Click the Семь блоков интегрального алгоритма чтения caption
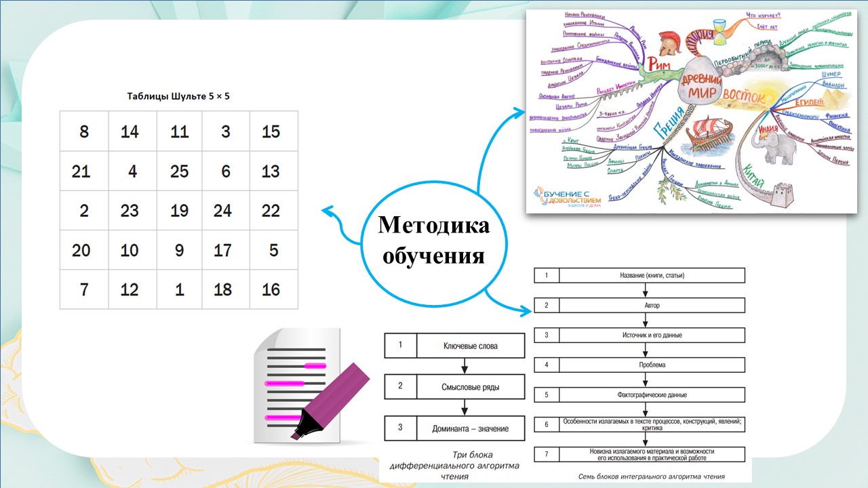The image size is (868, 488). 650,476
